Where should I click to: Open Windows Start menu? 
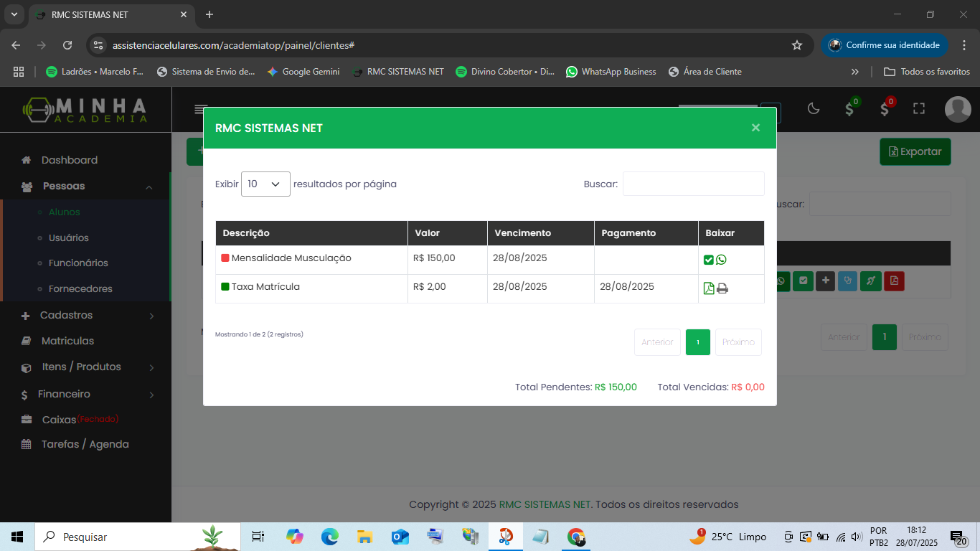tap(17, 537)
